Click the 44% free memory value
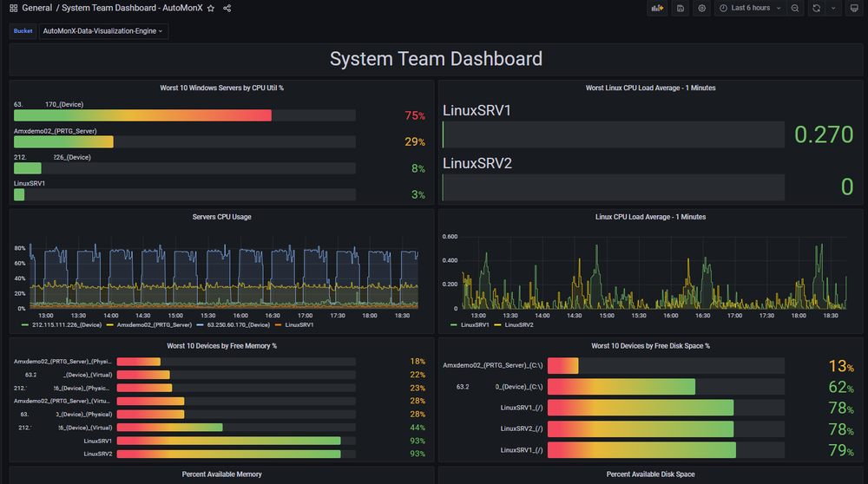The height and width of the screenshot is (484, 868). pyautogui.click(x=418, y=428)
